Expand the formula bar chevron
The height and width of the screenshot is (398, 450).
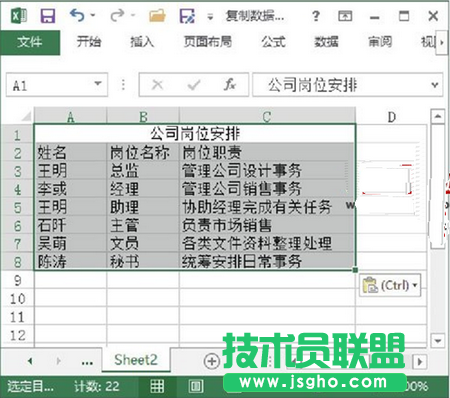point(435,85)
